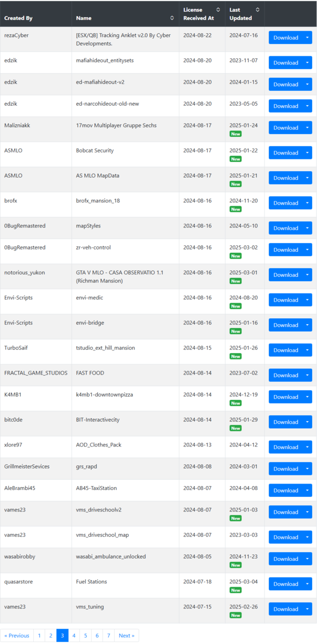Open the Previous page link
Viewport: 317px width, 644px height.
tap(17, 635)
